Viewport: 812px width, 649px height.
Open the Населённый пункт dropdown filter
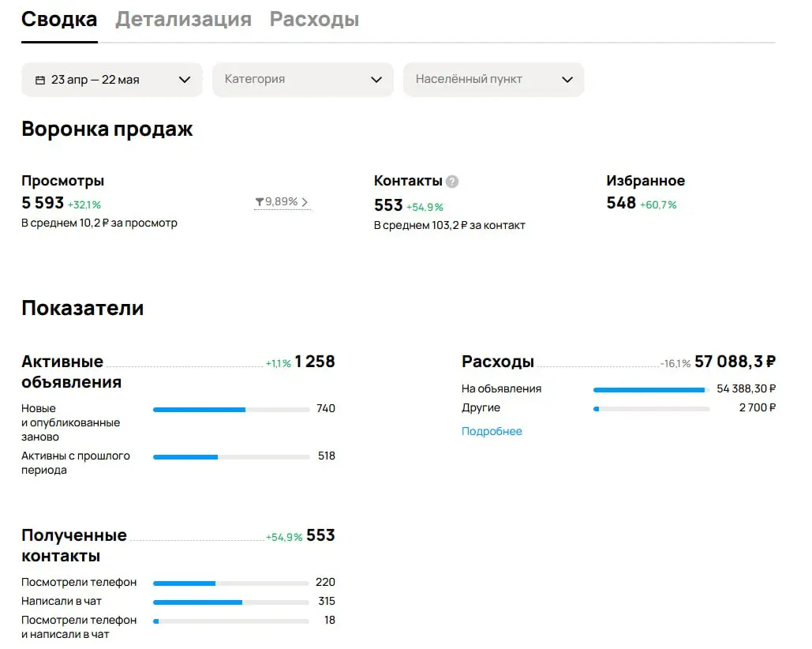coord(493,80)
